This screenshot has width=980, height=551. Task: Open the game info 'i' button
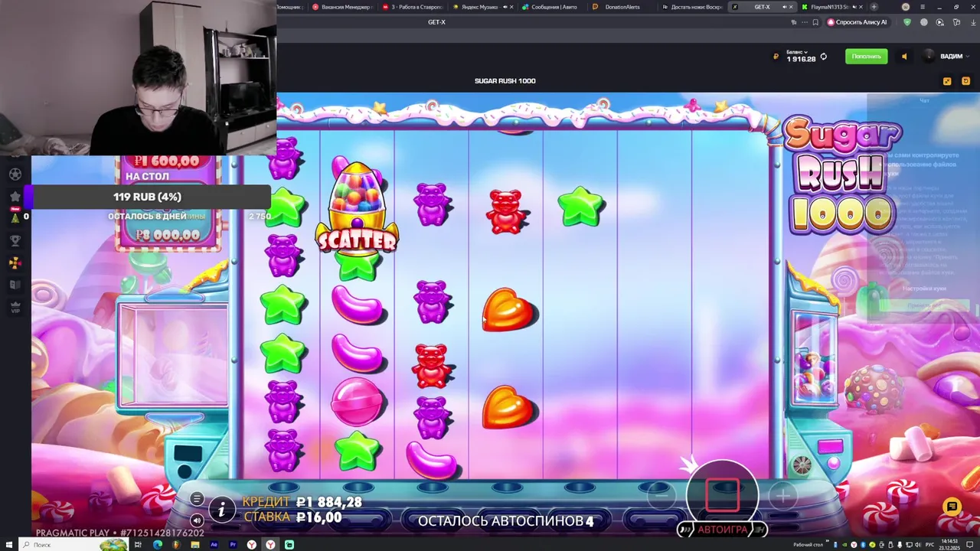click(x=222, y=509)
